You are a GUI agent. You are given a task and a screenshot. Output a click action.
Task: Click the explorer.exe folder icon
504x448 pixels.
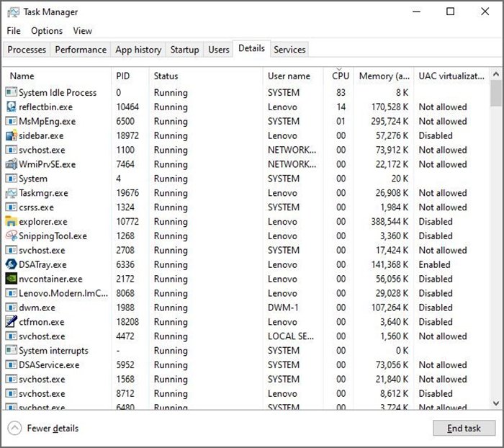(11, 222)
